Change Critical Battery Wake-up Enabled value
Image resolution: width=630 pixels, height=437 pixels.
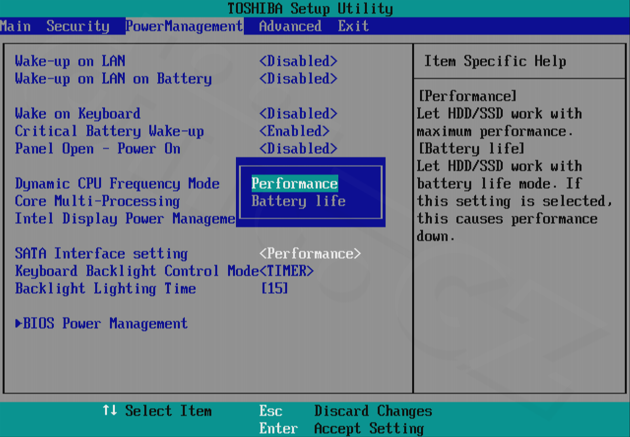[294, 131]
